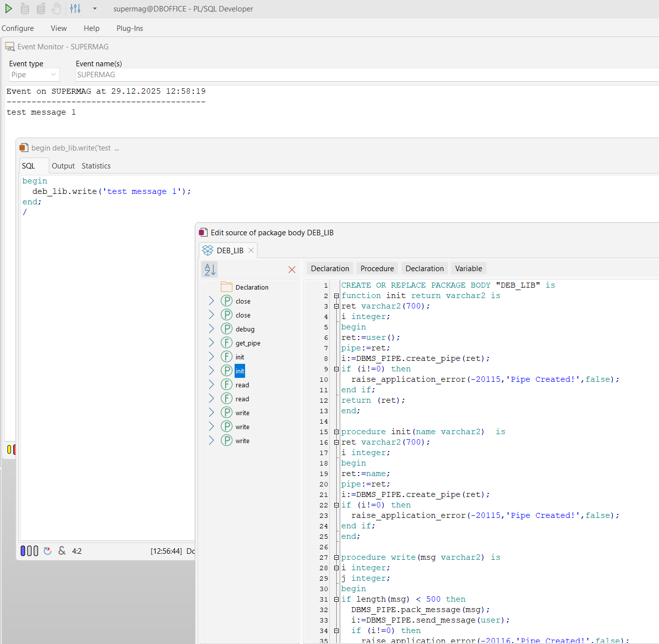Expand the get_pipe function tree node
The height and width of the screenshot is (644, 659).
[x=211, y=343]
